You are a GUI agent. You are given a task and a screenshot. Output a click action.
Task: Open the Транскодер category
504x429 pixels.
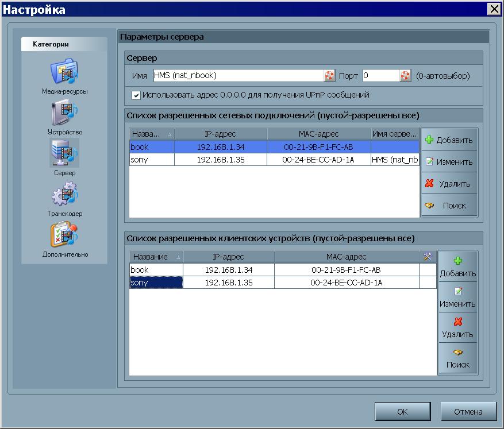(x=64, y=199)
